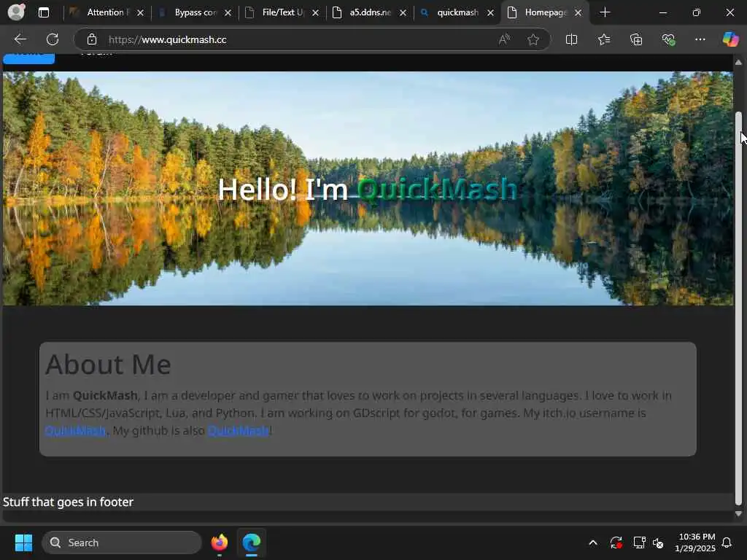Screen dimensions: 747x560
Task: Refresh the page
Action: [x=53, y=39]
